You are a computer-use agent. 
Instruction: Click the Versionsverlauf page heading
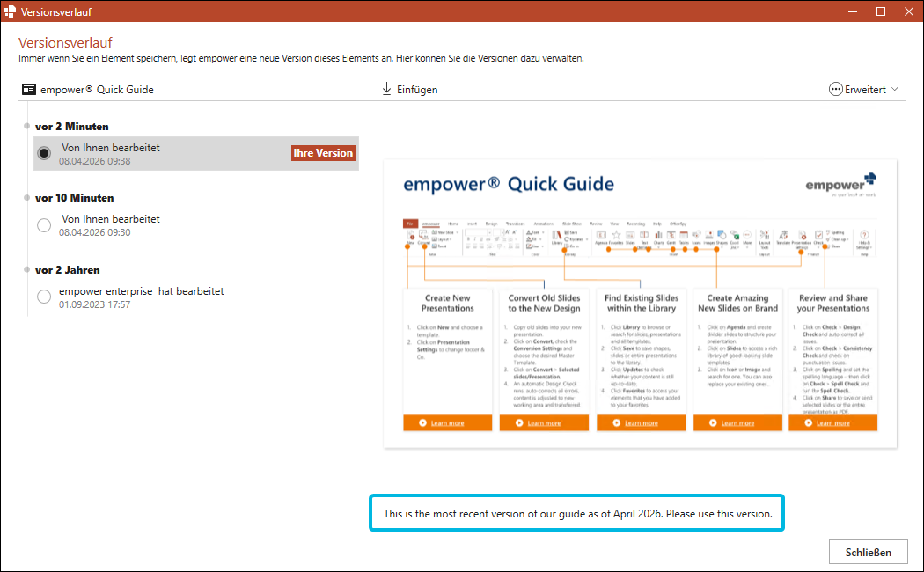[x=65, y=42]
